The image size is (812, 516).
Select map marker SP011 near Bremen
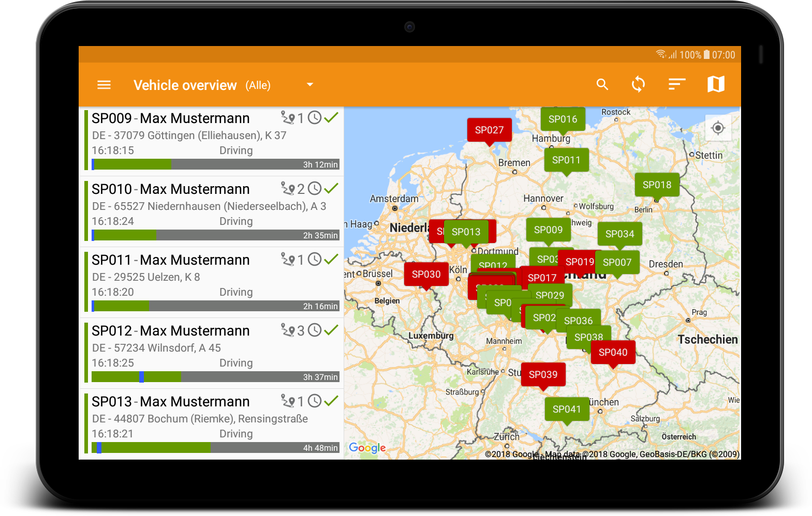coord(566,160)
